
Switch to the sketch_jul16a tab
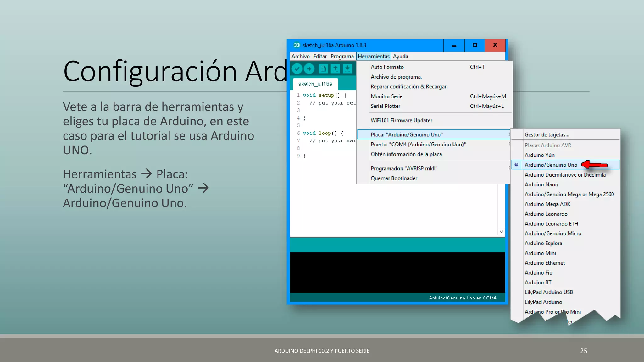(x=315, y=84)
